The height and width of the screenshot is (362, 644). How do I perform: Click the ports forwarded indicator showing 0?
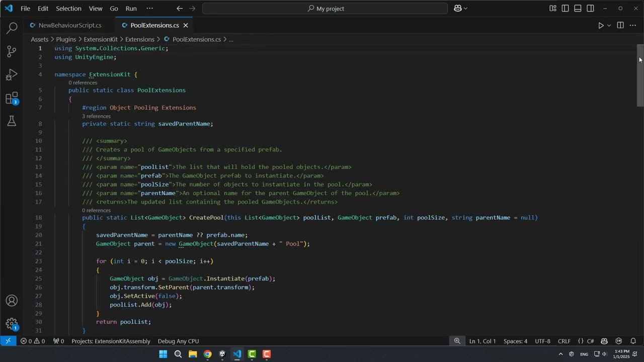click(x=58, y=341)
